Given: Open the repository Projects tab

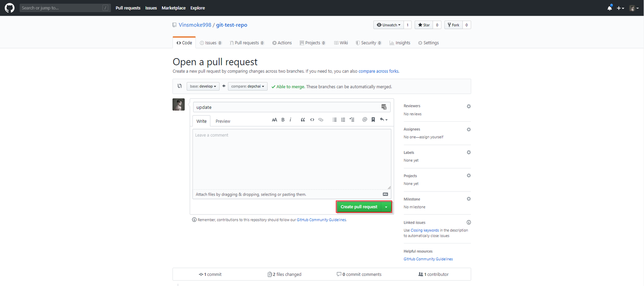Looking at the screenshot, I should click(x=313, y=43).
